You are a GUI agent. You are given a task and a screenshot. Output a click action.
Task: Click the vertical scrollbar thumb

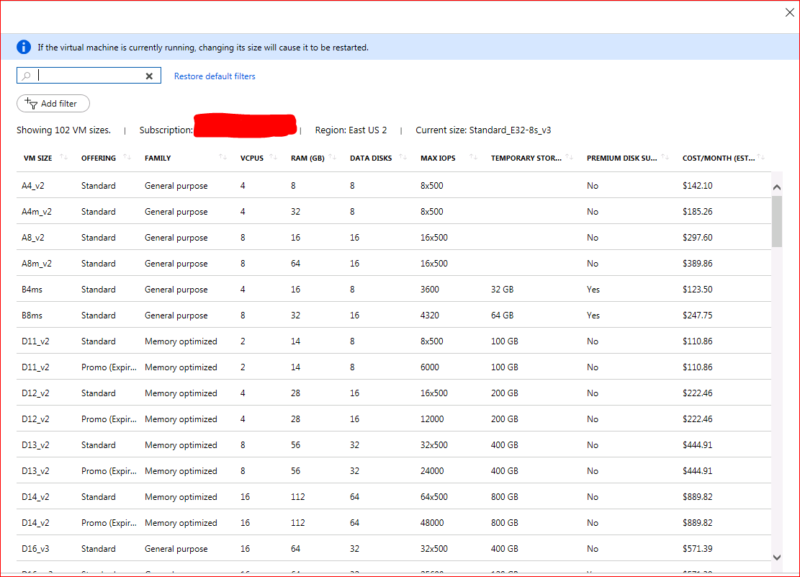coord(777,220)
